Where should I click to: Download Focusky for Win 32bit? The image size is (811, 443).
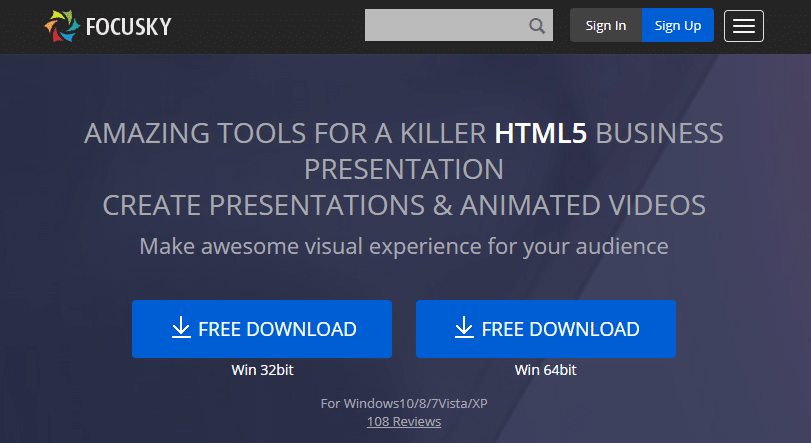pos(262,329)
